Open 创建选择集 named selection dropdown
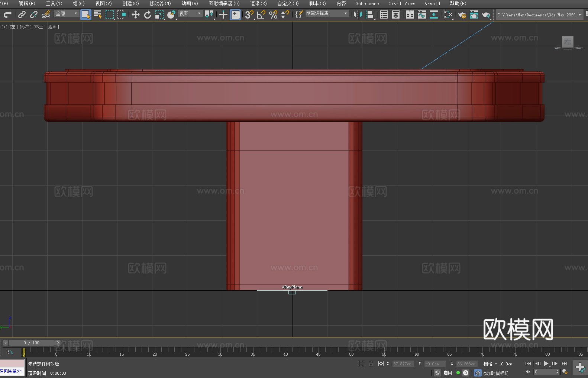The height and width of the screenshot is (378, 588). click(x=327, y=13)
